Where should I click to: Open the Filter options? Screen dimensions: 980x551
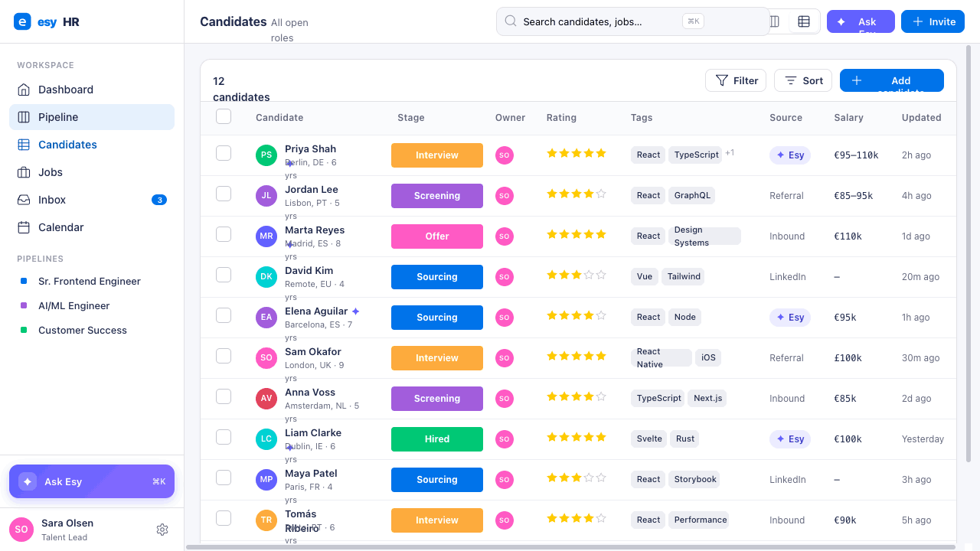pyautogui.click(x=736, y=80)
